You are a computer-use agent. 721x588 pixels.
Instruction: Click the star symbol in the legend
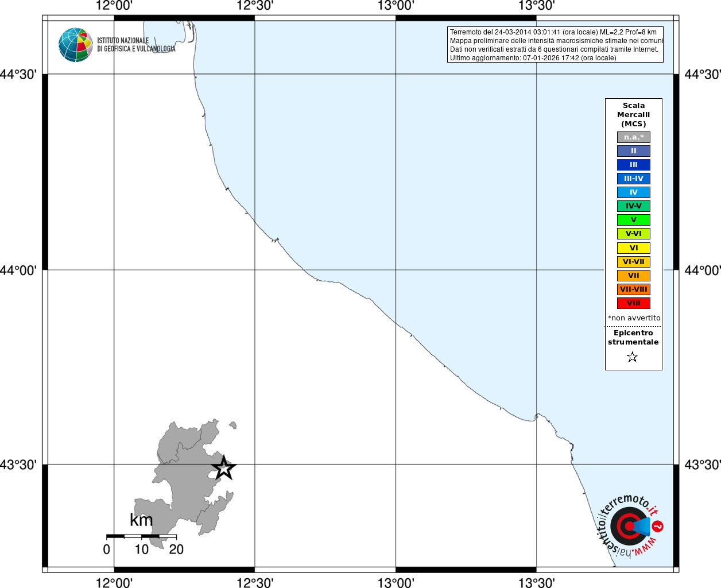(x=633, y=357)
